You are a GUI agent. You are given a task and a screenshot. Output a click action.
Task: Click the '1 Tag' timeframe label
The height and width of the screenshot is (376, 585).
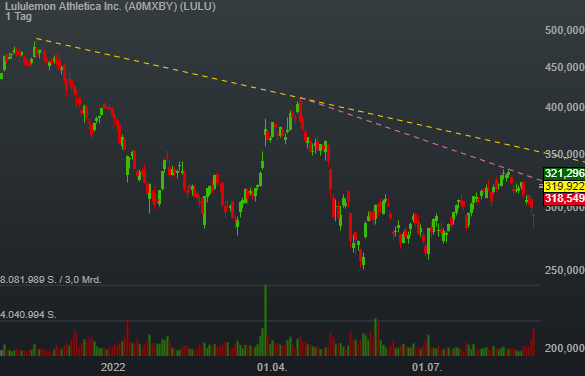tap(18, 16)
